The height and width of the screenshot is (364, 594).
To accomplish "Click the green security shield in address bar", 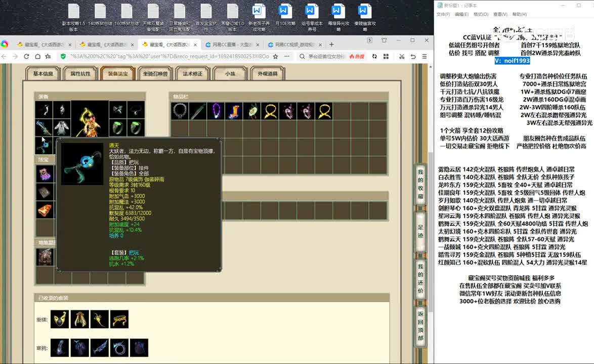I will pos(63,57).
